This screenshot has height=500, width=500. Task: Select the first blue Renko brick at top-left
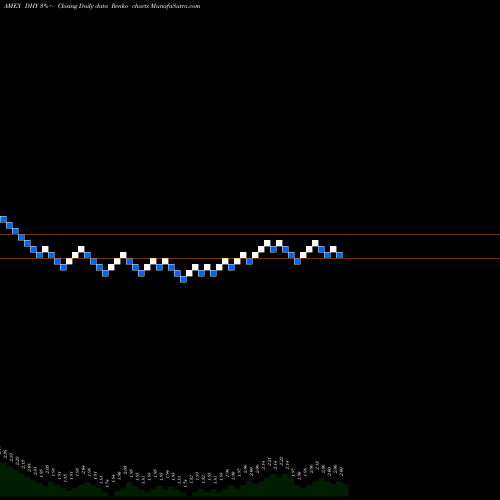coord(3,219)
